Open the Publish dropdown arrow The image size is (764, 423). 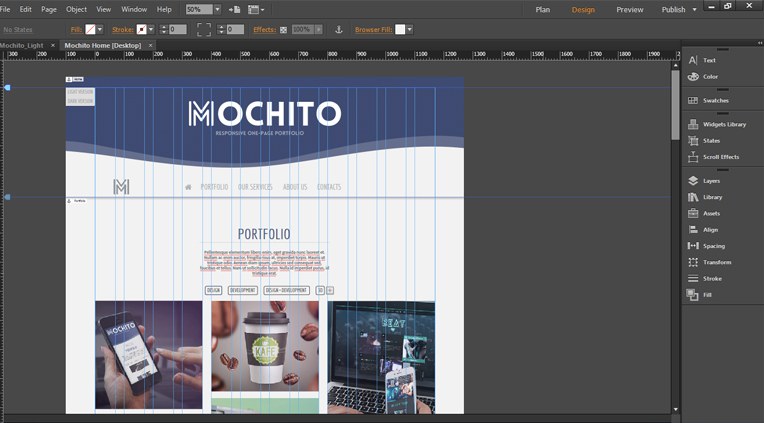click(695, 9)
